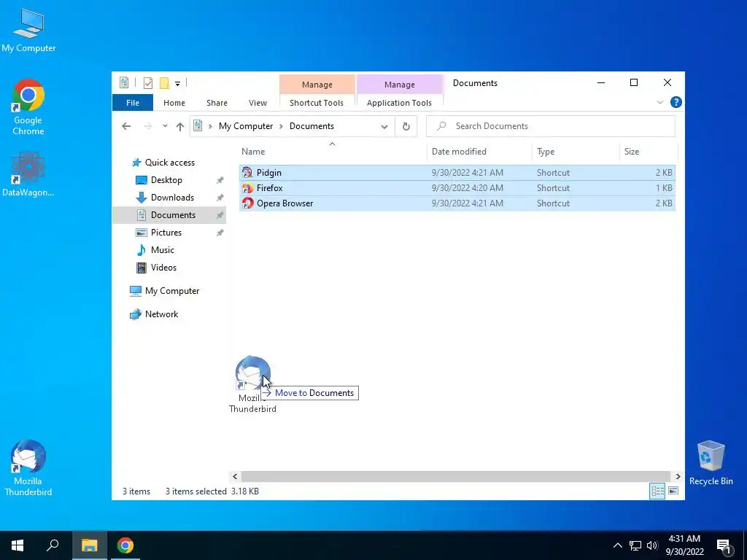Expand the ribbon with chevron arrow
Viewport: 747px width, 560px height.
pyautogui.click(x=659, y=102)
